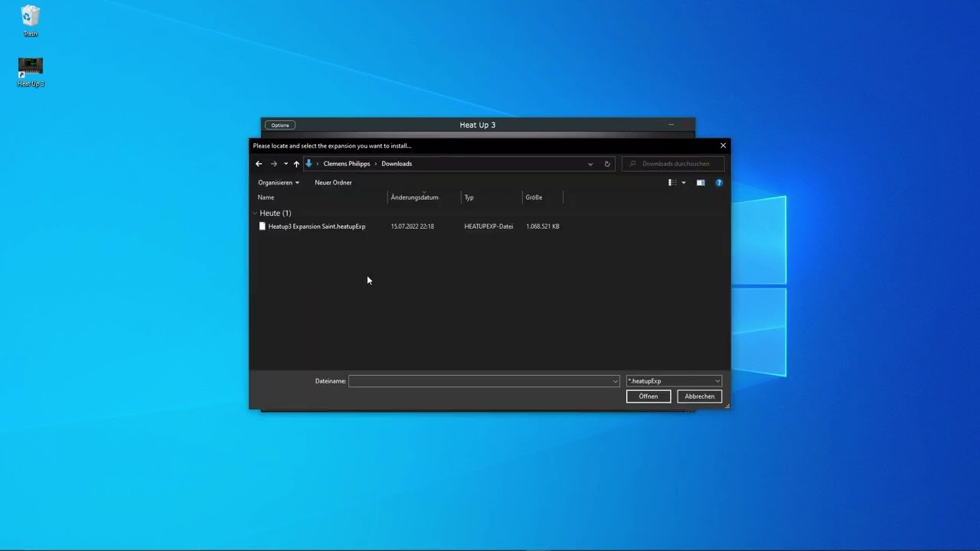This screenshot has height=551, width=980.
Task: Click the blue download arrow location icon
Action: [309, 164]
